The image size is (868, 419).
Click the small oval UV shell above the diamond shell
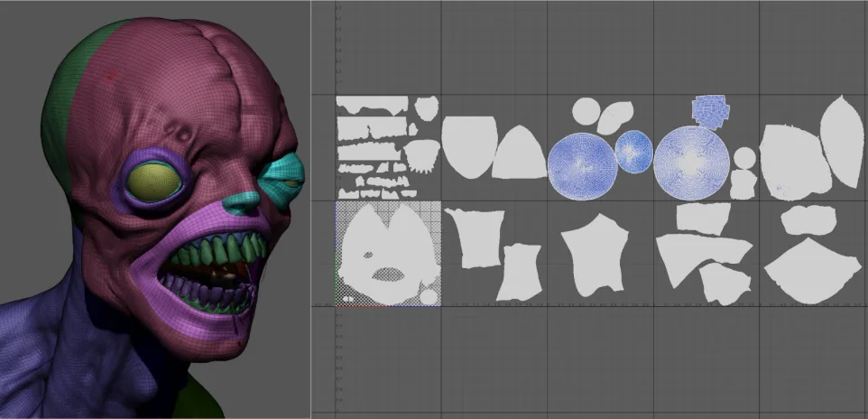(x=808, y=220)
